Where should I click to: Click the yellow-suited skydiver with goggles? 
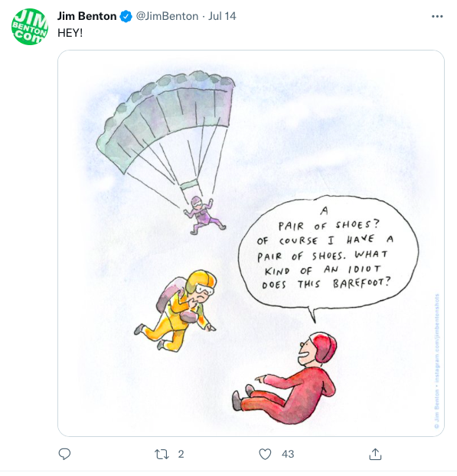coord(178,310)
